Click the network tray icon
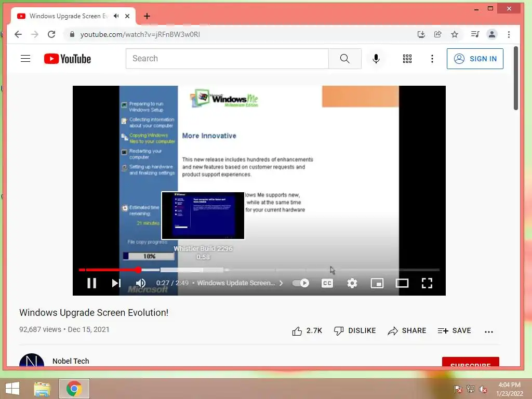This screenshot has width=532, height=399. [471, 389]
